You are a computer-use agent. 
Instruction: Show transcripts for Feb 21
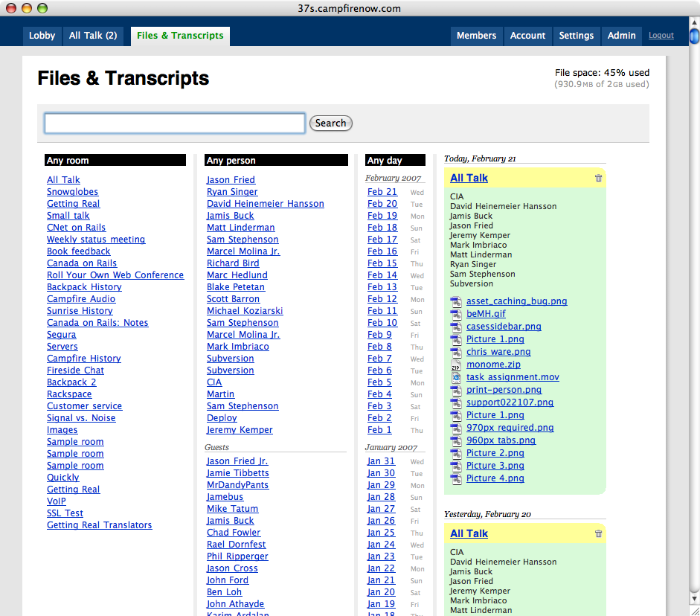coord(382,192)
